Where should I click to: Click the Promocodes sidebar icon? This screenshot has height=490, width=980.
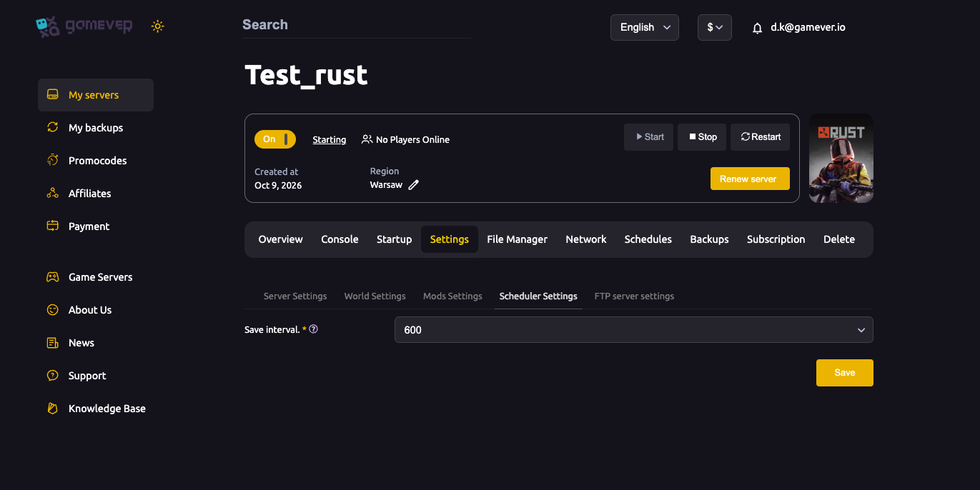52,161
